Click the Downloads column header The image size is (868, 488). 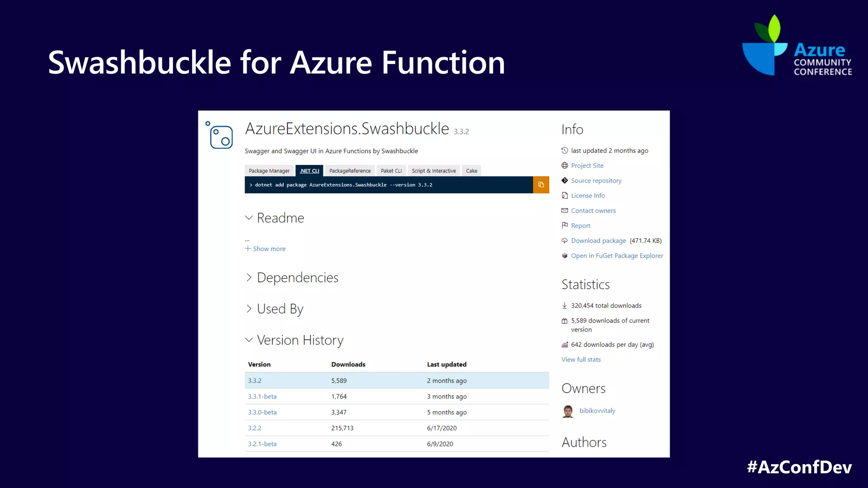348,364
